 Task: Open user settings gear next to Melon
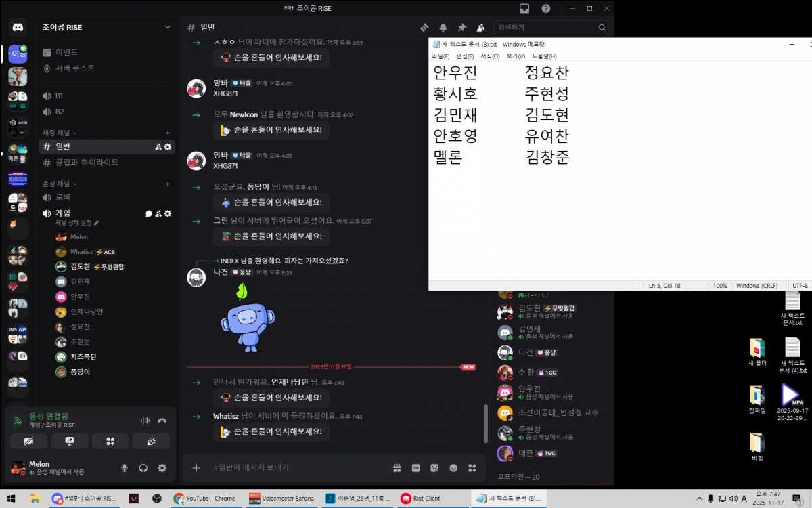(162, 467)
